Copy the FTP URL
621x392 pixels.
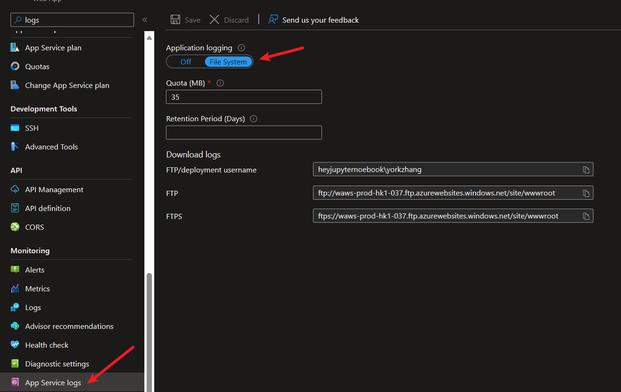tap(586, 193)
